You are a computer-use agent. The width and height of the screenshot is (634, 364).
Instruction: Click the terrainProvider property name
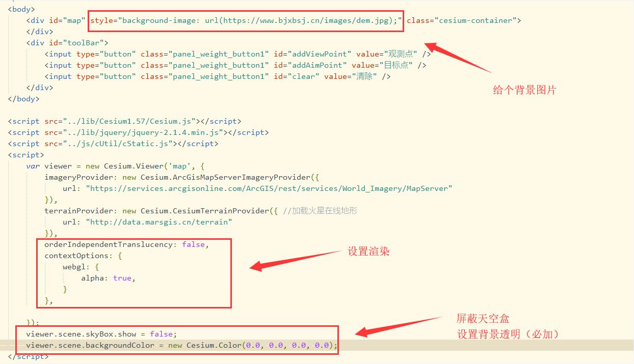pyautogui.click(x=81, y=211)
